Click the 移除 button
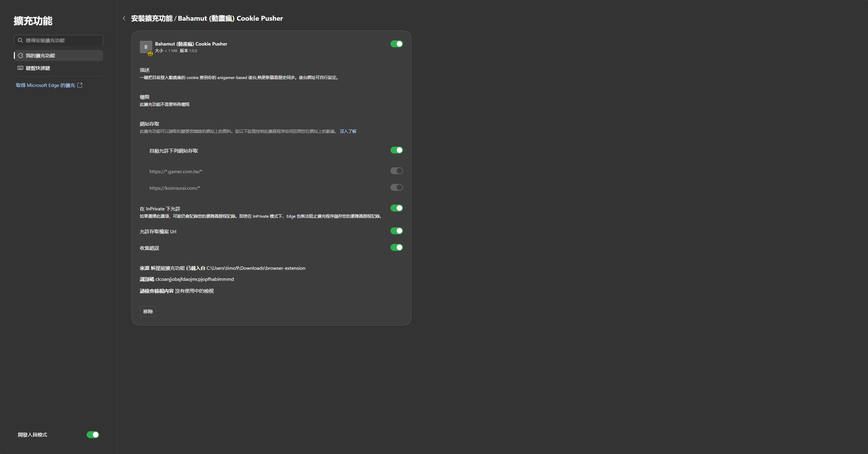The image size is (868, 454). (x=148, y=312)
